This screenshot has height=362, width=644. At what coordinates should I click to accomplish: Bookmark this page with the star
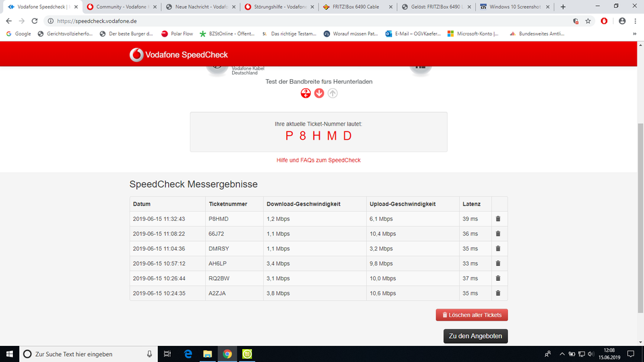588,21
